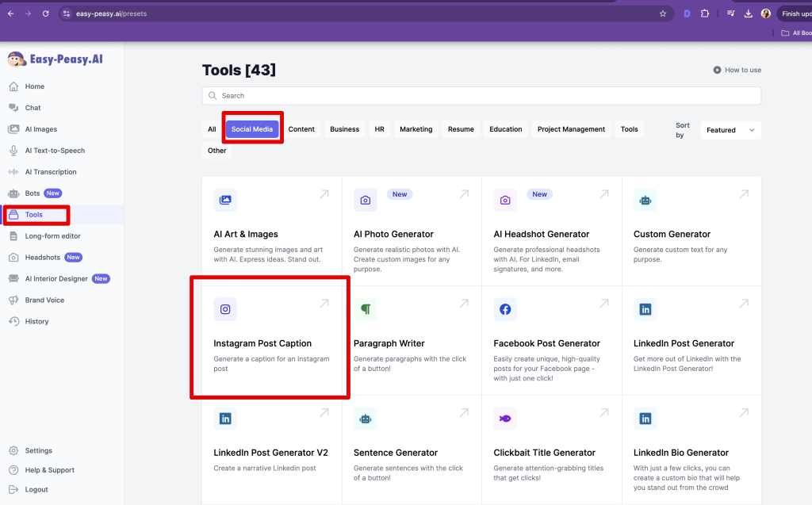Select the Education category filter
Image resolution: width=812 pixels, height=505 pixels.
pos(505,129)
